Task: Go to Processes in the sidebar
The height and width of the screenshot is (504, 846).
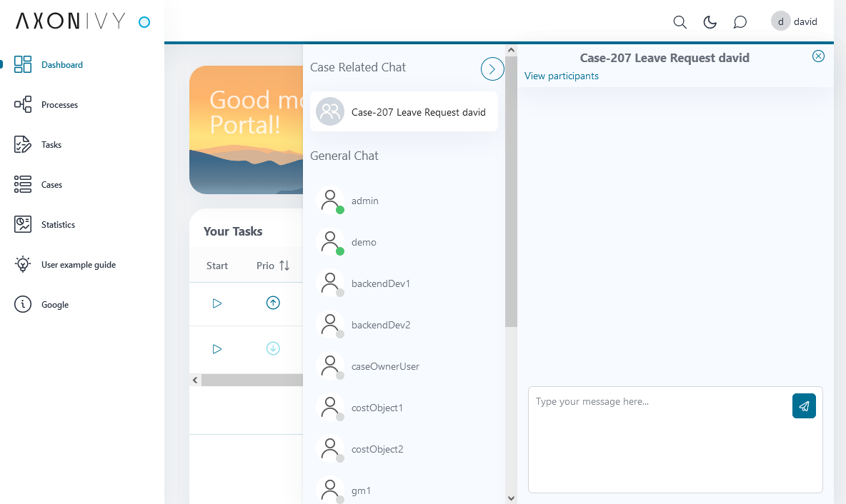Action: click(59, 105)
